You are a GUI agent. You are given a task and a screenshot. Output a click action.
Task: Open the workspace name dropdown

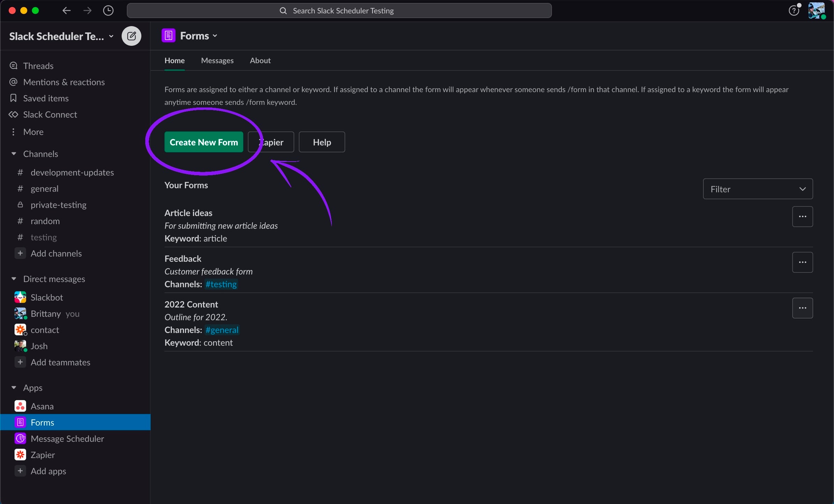point(61,36)
